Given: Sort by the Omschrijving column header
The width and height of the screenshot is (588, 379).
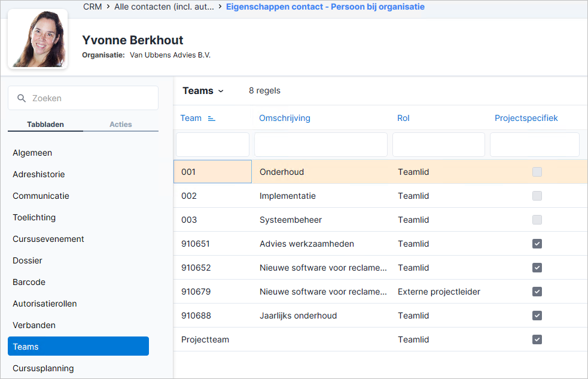Looking at the screenshot, I should pyautogui.click(x=285, y=118).
